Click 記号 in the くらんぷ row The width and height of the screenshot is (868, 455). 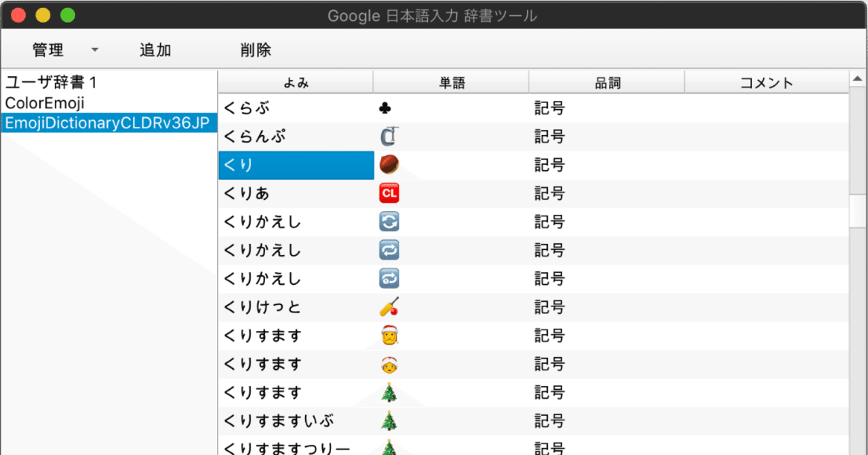[x=549, y=137]
